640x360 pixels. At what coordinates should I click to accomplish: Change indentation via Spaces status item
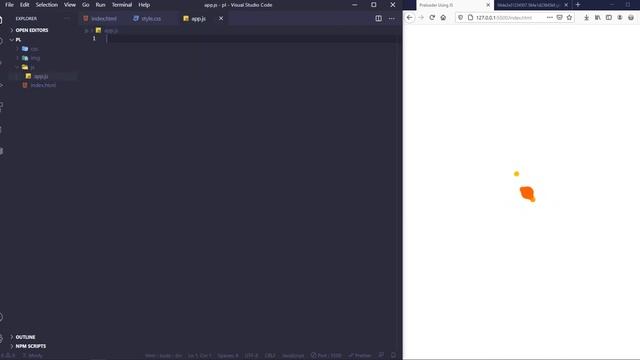(228, 356)
